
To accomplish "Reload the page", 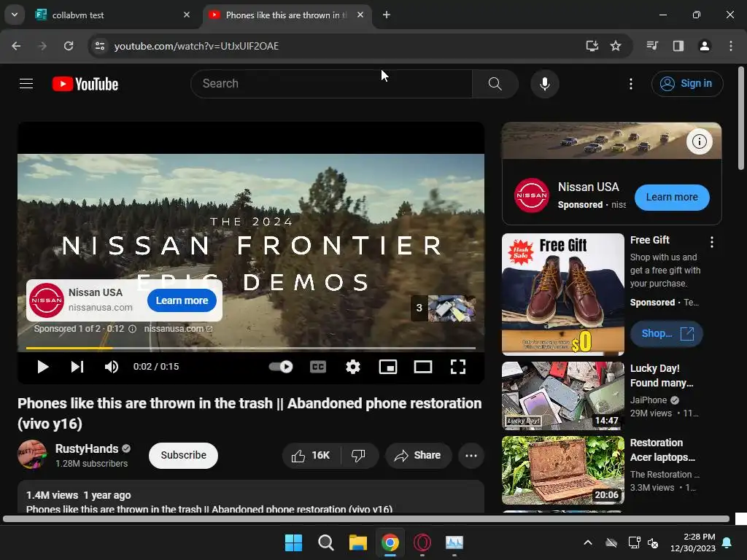I will pos(69,46).
